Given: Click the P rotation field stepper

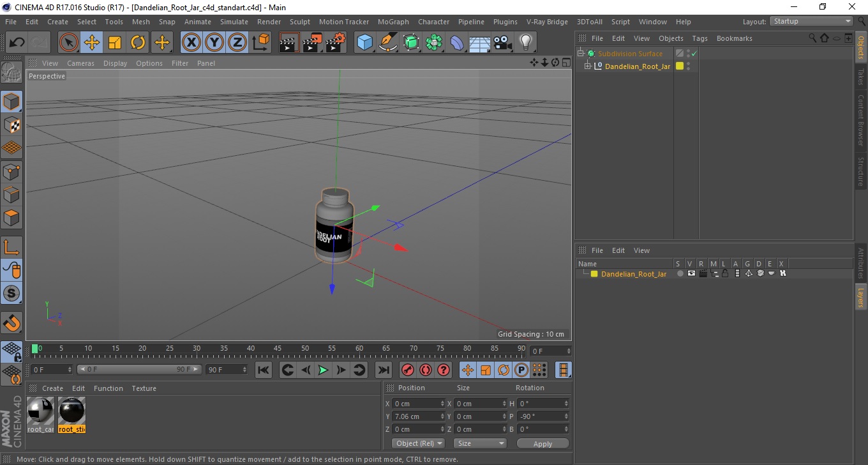Looking at the screenshot, I should [566, 416].
